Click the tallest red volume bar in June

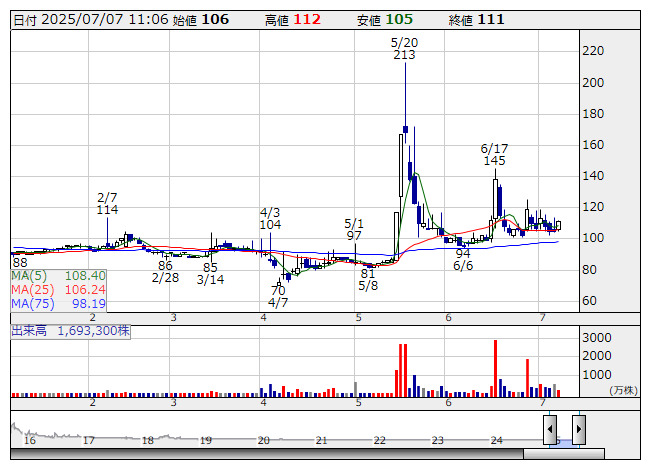[x=495, y=366]
